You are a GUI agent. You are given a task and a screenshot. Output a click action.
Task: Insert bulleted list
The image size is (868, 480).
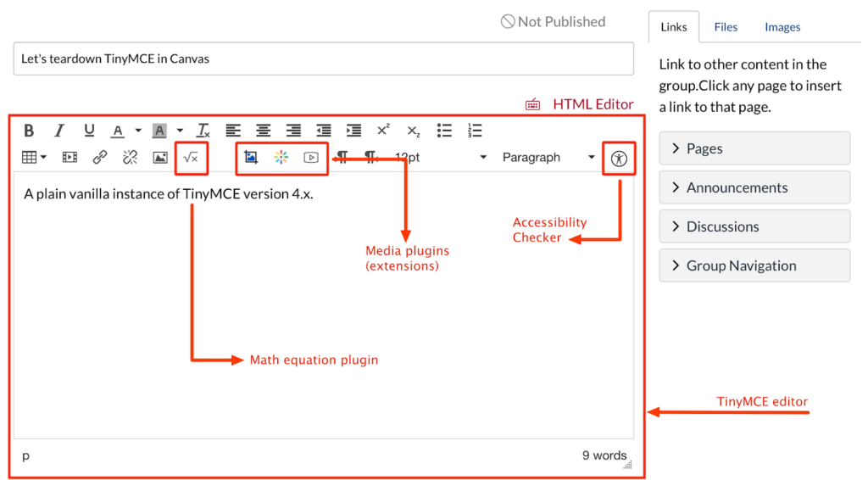[444, 131]
